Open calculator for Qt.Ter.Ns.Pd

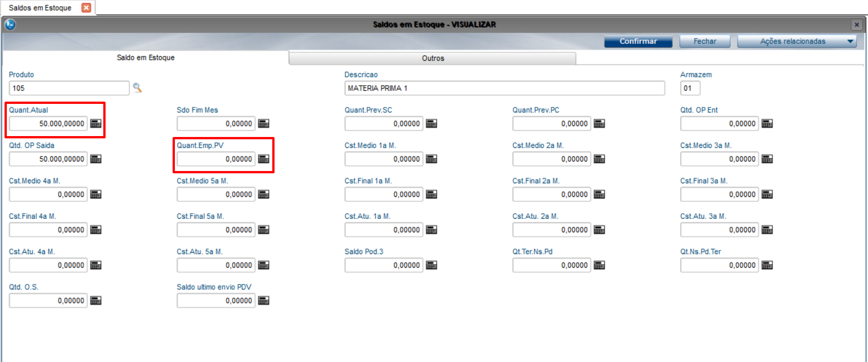[x=599, y=265]
